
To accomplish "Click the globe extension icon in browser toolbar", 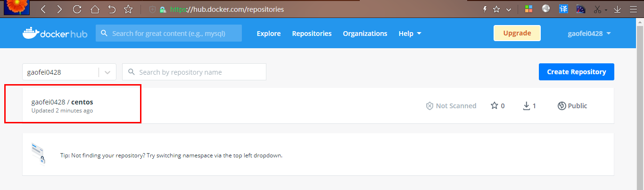I will tap(546, 9).
